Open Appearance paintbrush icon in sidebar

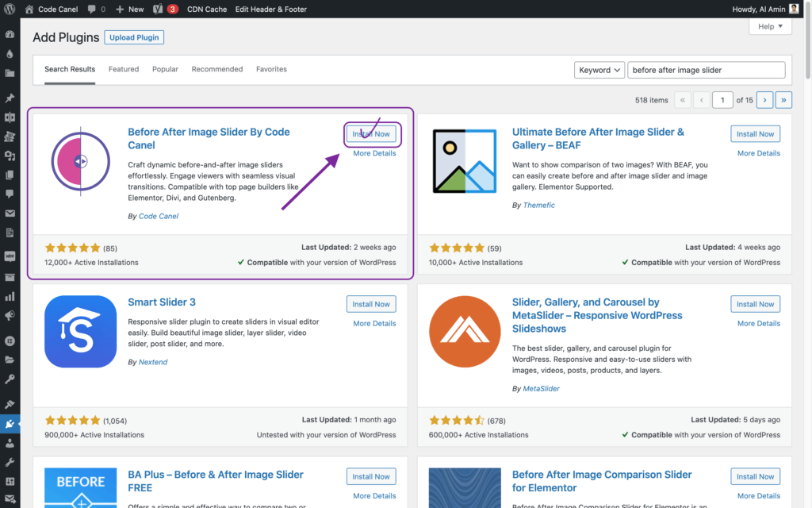tap(10, 404)
